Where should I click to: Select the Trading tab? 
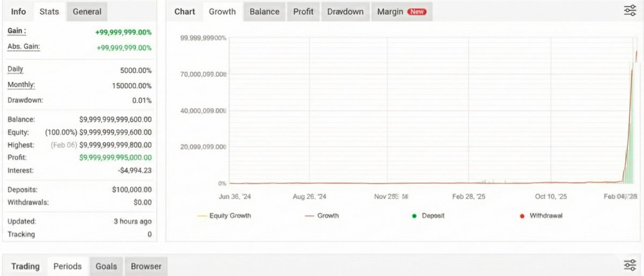pyautogui.click(x=25, y=266)
